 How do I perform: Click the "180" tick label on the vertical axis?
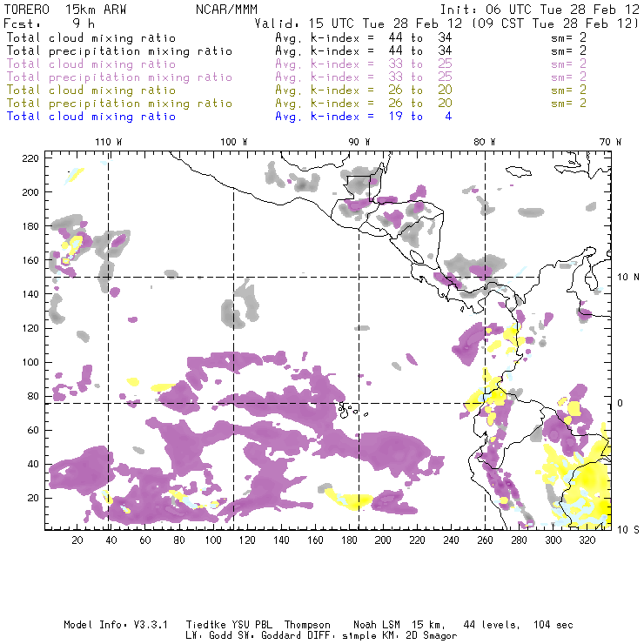(30, 226)
